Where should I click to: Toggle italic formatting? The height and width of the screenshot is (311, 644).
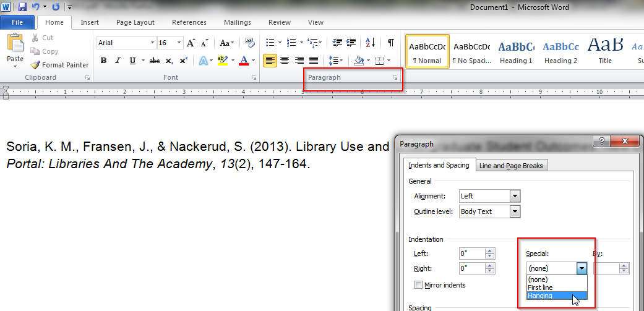coord(118,61)
